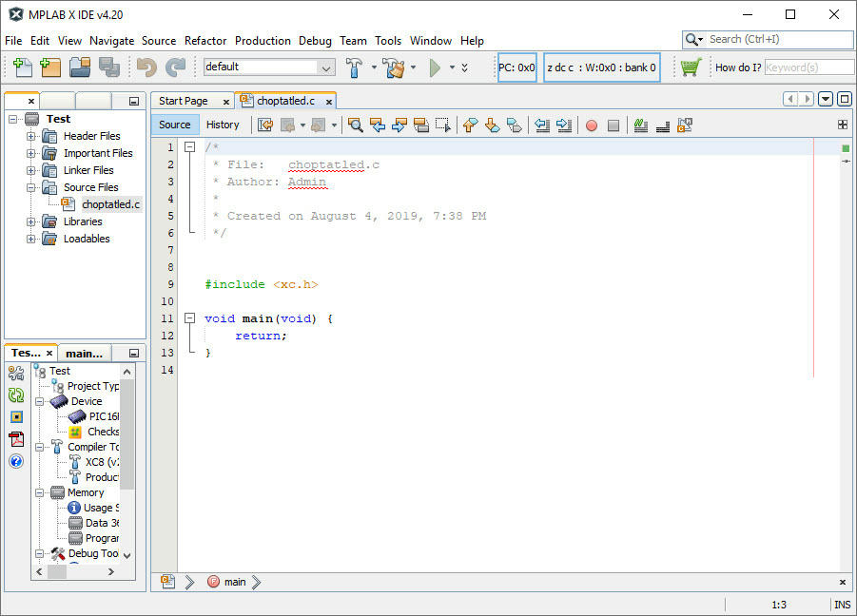Click the Clean and Build icon
This screenshot has width=857, height=616.
click(394, 67)
